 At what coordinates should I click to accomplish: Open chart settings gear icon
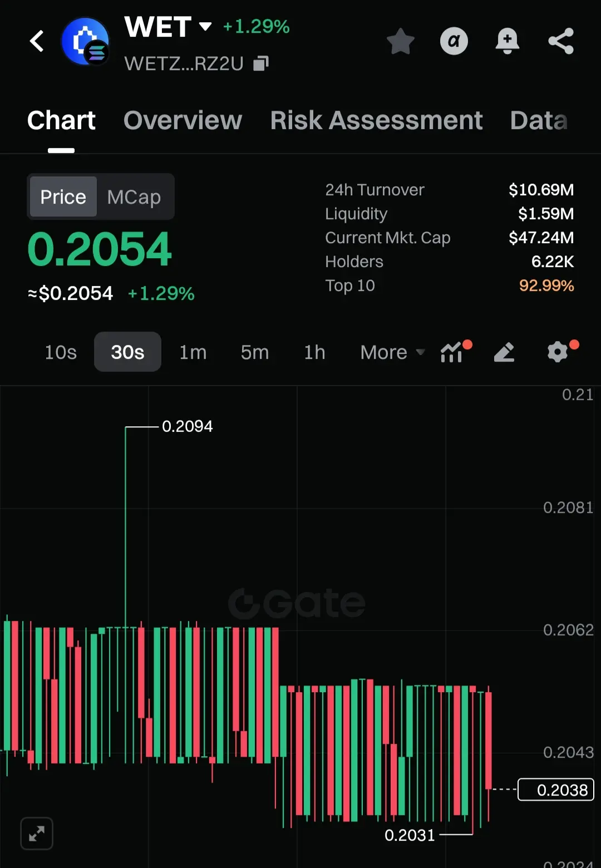click(x=559, y=352)
